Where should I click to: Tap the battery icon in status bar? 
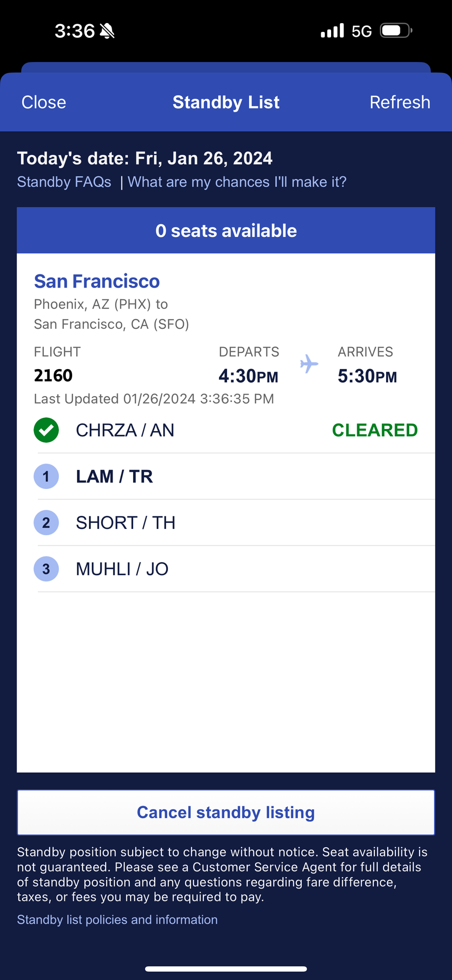(x=396, y=31)
